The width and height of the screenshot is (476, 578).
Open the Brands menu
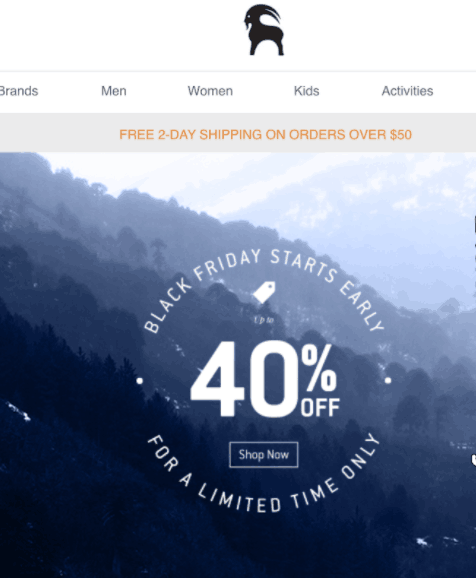click(18, 91)
